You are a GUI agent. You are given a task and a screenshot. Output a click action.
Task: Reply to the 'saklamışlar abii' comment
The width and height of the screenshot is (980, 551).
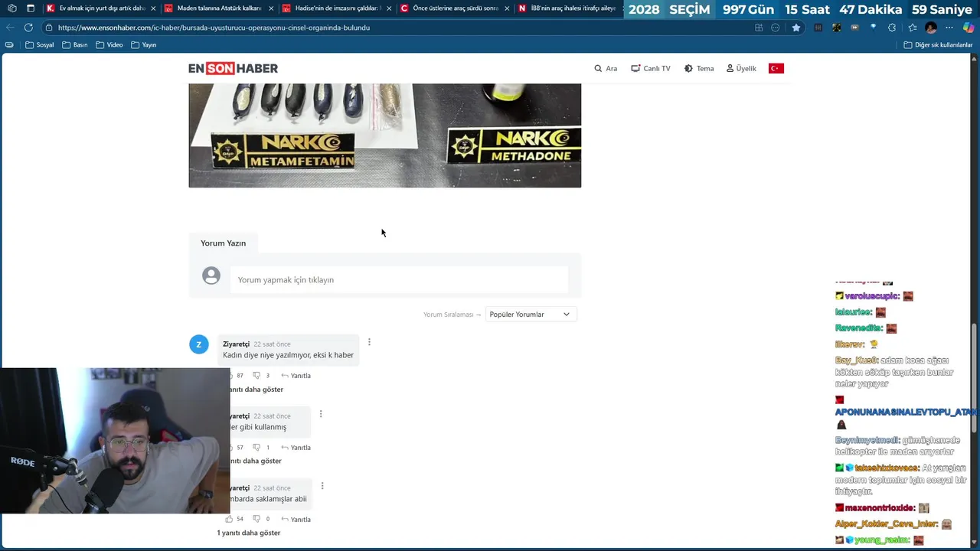(296, 520)
